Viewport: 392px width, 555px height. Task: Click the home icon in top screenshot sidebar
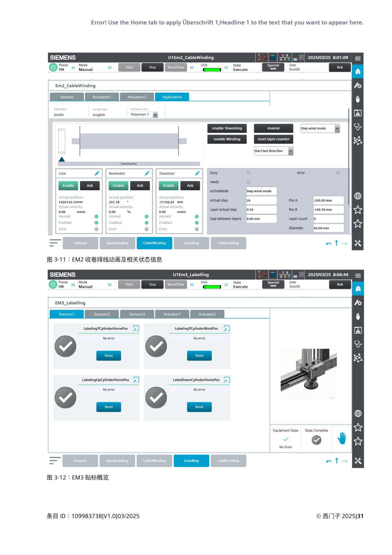(358, 72)
